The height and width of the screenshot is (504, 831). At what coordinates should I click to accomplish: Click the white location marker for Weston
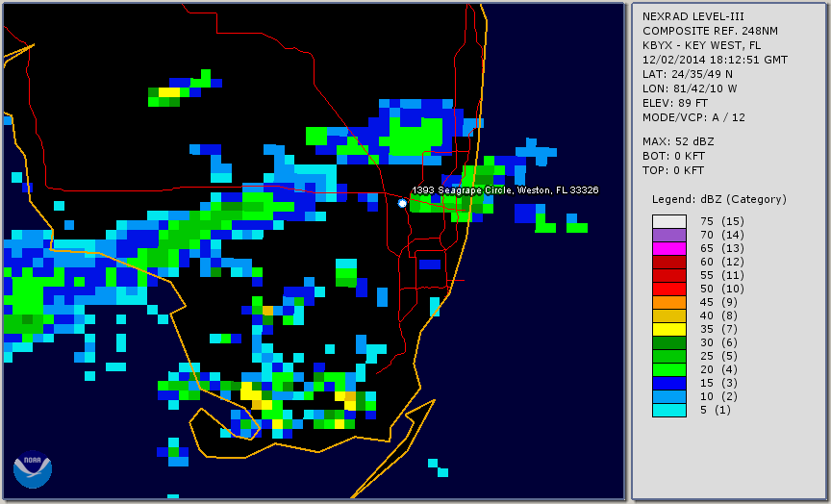click(x=402, y=203)
